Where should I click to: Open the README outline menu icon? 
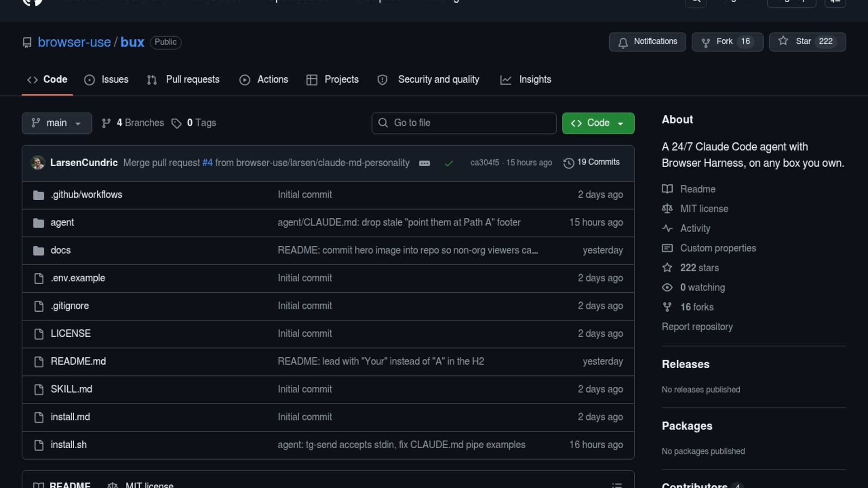[617, 484]
